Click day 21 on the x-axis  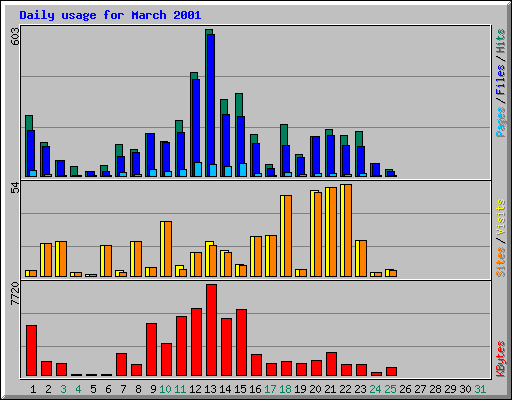pos(330,389)
